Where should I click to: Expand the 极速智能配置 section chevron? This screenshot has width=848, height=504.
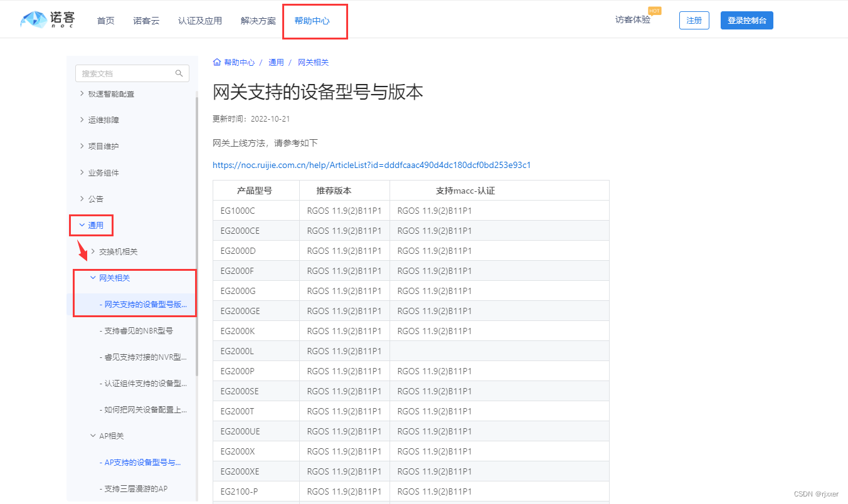pyautogui.click(x=82, y=93)
